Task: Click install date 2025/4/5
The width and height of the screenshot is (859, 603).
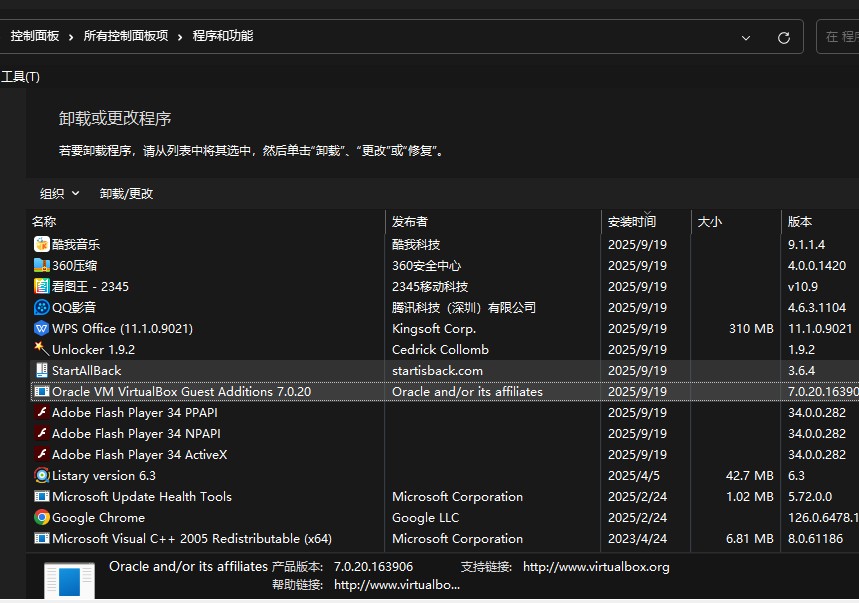Action: (634, 475)
